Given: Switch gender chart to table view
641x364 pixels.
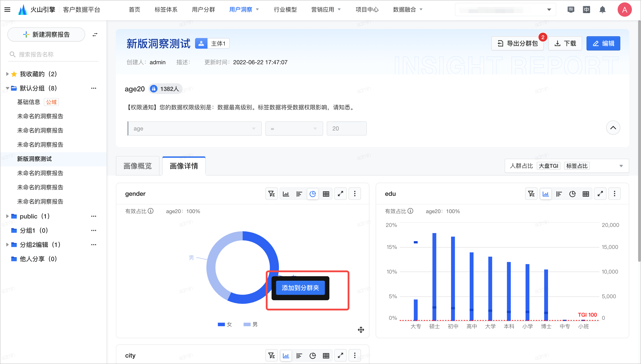Looking at the screenshot, I should click(x=326, y=194).
